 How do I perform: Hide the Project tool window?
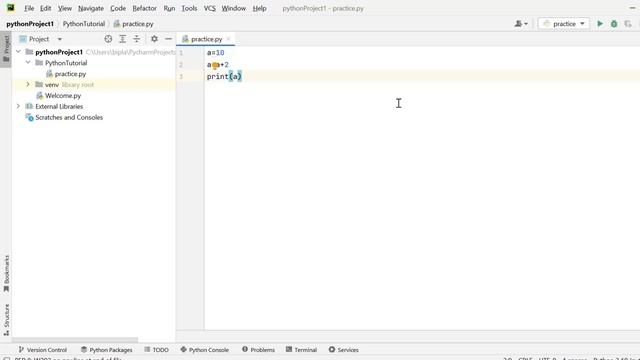click(x=168, y=39)
